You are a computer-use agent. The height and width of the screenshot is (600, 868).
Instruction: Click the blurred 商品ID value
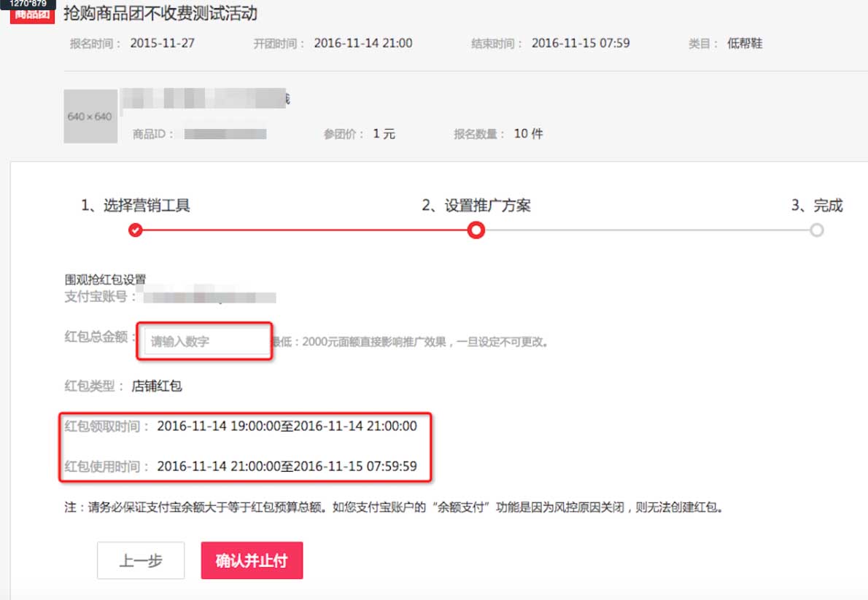click(225, 134)
